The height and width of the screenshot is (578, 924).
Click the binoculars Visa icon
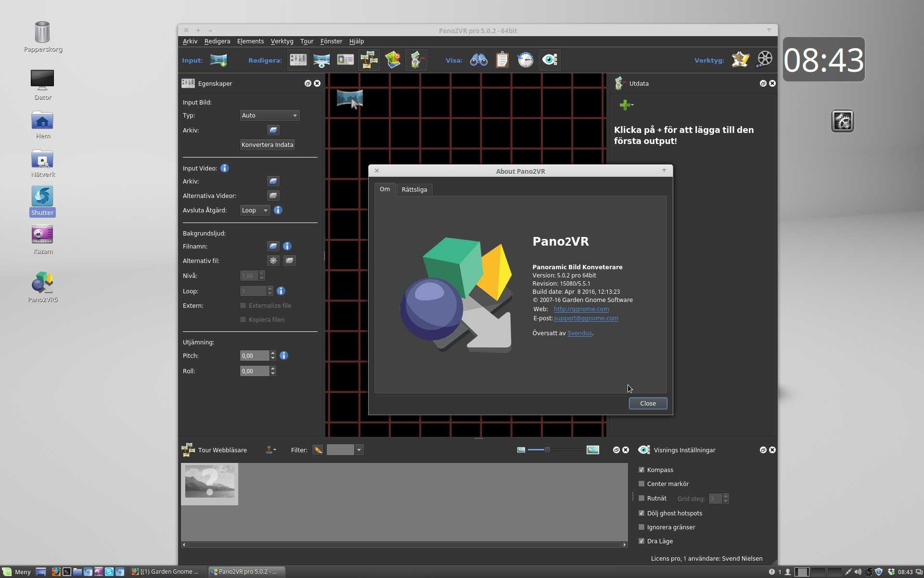pos(478,60)
